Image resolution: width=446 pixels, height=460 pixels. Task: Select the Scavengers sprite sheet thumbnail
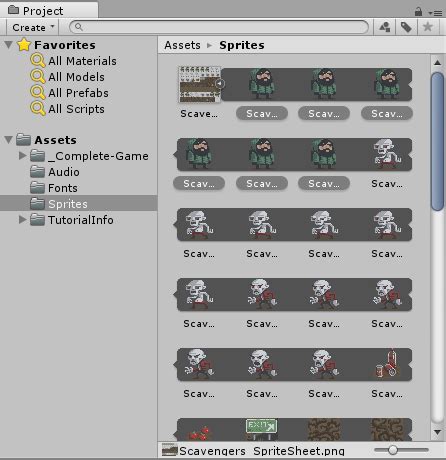click(199, 84)
